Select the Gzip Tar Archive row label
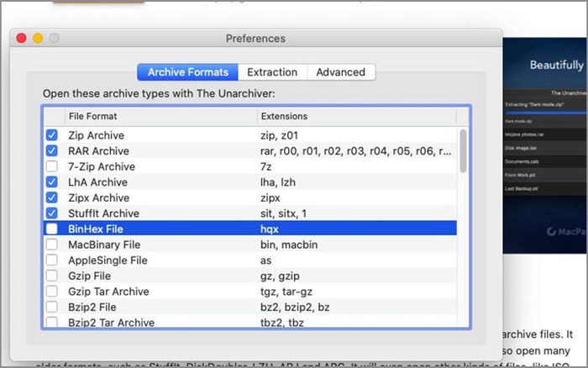 (x=108, y=292)
